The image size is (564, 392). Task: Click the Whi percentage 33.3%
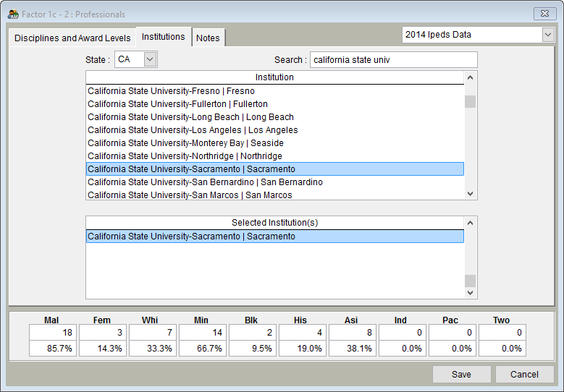(x=153, y=349)
